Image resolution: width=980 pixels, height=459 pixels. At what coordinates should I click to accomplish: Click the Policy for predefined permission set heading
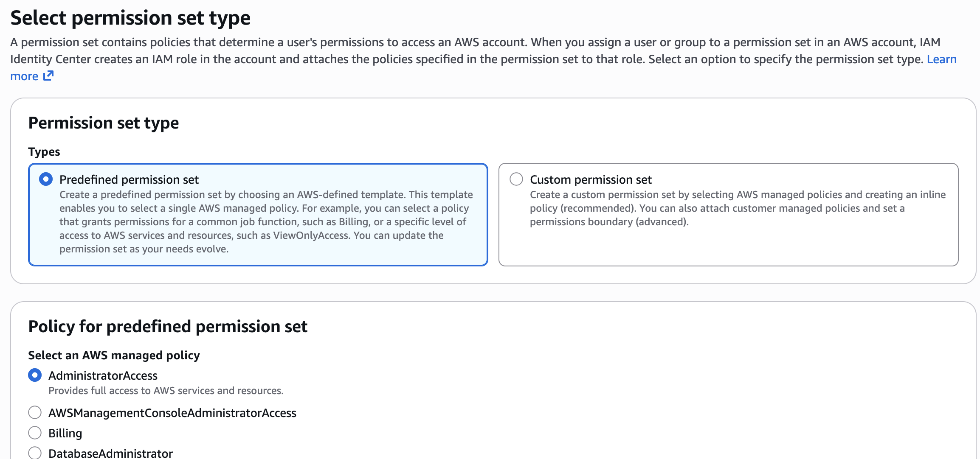pos(168,326)
